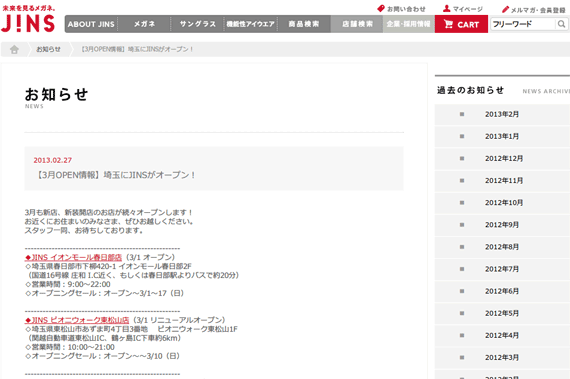
Task: Open the 2012年6月 archive
Action: tap(502, 291)
